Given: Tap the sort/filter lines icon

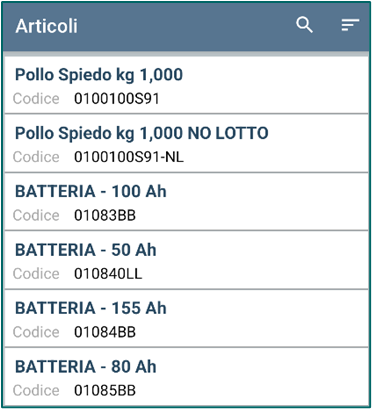Looking at the screenshot, I should 350,25.
